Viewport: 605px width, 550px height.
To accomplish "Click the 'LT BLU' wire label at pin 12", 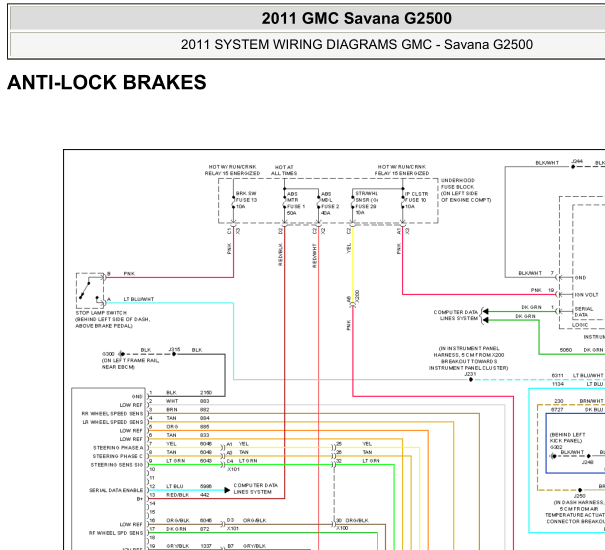I will pos(175,486).
